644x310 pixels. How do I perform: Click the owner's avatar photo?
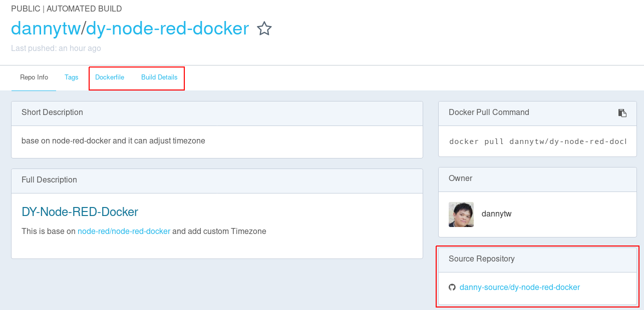click(461, 214)
